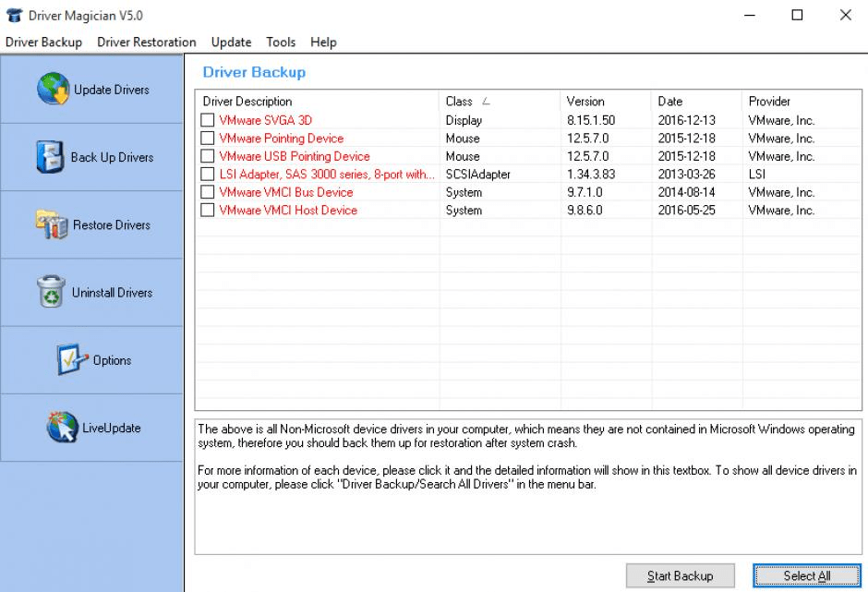Image resolution: width=868 pixels, height=592 pixels.
Task: Tick the VMware USB Pointing Device checkbox
Action: 207,156
